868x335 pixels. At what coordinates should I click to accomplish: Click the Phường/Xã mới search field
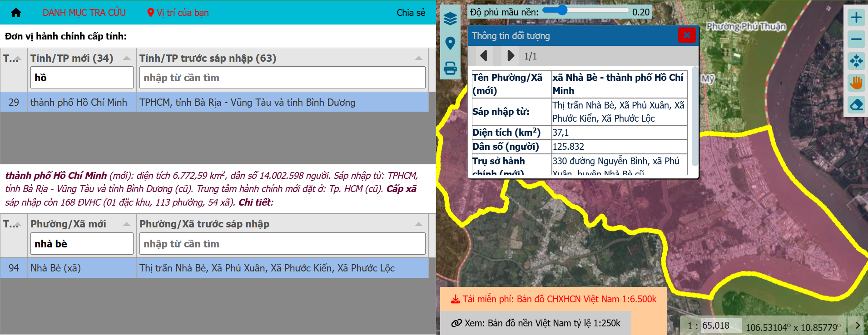tap(82, 244)
